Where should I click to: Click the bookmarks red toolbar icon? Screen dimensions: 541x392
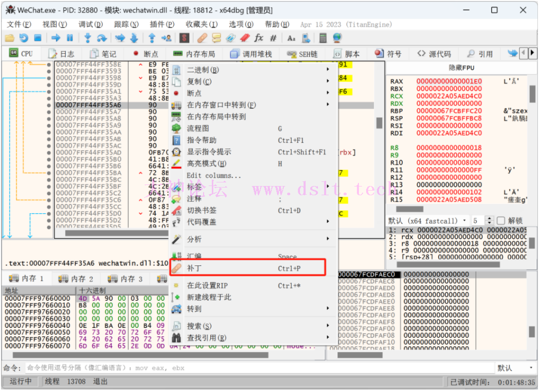coord(245,38)
